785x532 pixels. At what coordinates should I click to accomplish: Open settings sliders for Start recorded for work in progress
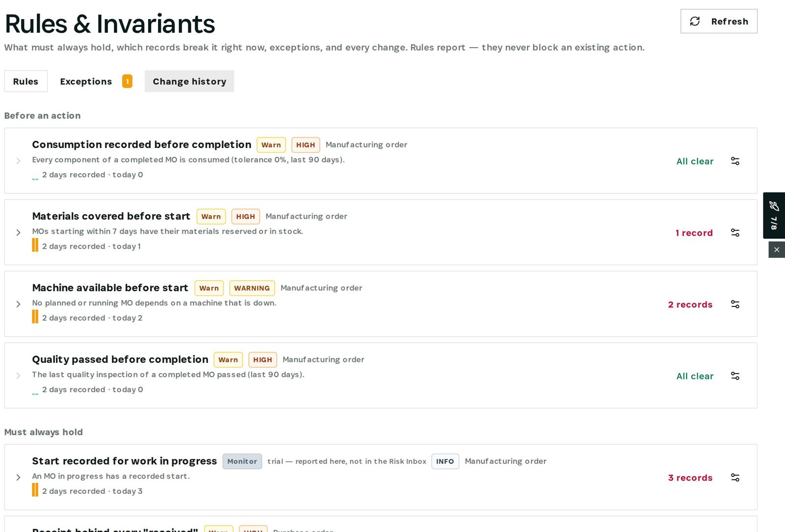pos(735,477)
